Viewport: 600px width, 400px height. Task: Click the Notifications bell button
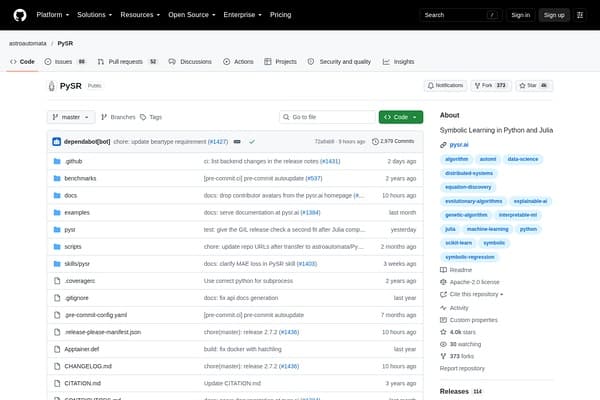(x=445, y=85)
